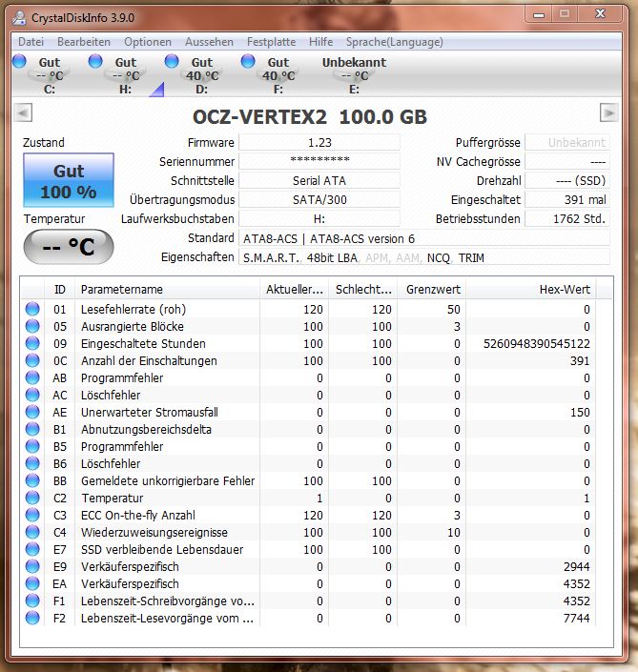Open the Aussehen menu
Viewport: 638px width, 672px height.
click(x=209, y=42)
